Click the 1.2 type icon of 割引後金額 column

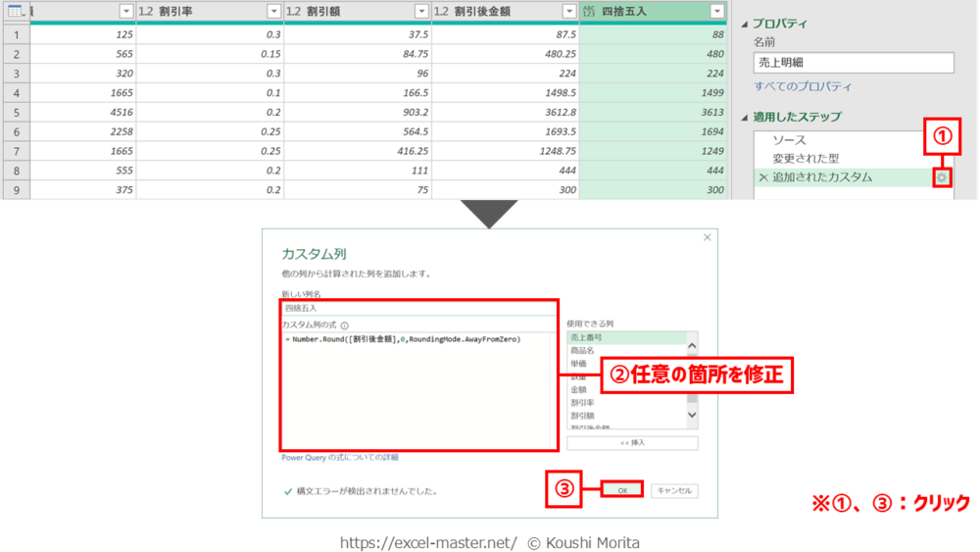click(441, 11)
